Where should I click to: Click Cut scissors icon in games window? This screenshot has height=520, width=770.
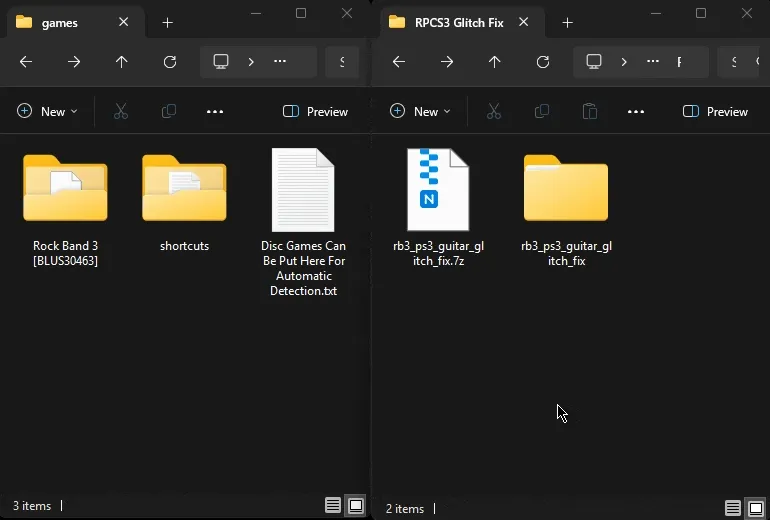click(121, 111)
